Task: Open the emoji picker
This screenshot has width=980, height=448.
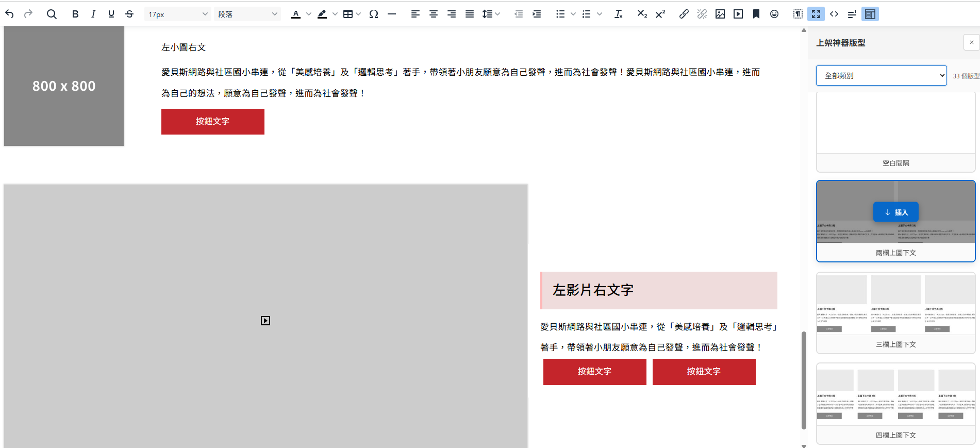Action: [774, 14]
